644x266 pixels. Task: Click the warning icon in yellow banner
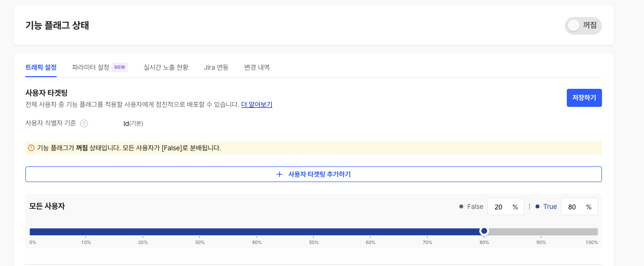(31, 148)
